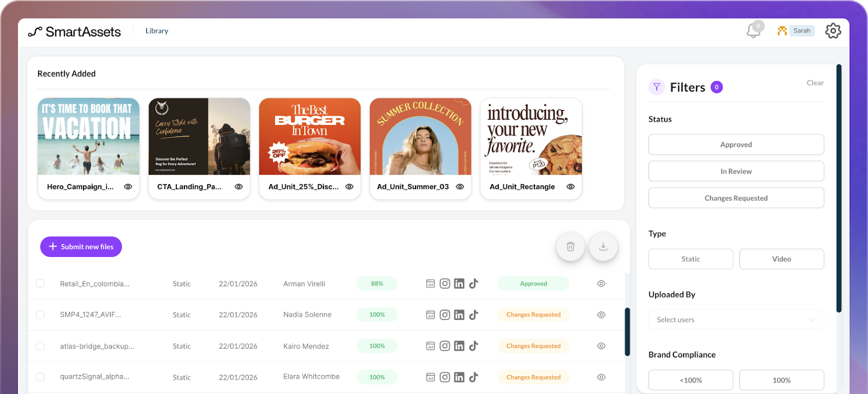The height and width of the screenshot is (394, 868).
Task: Click Instagram icon in Retail_En_colombia row
Action: click(x=445, y=283)
